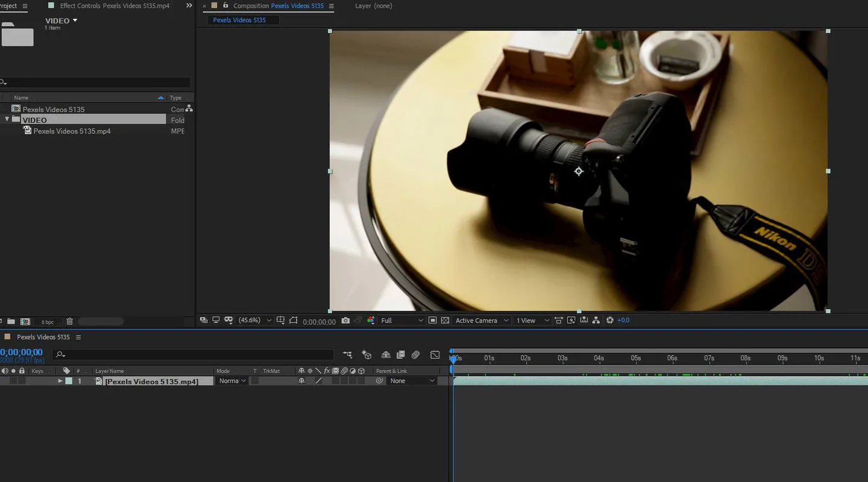
Task: Toggle Fast Previews lightning icon
Action: [x=571, y=321]
